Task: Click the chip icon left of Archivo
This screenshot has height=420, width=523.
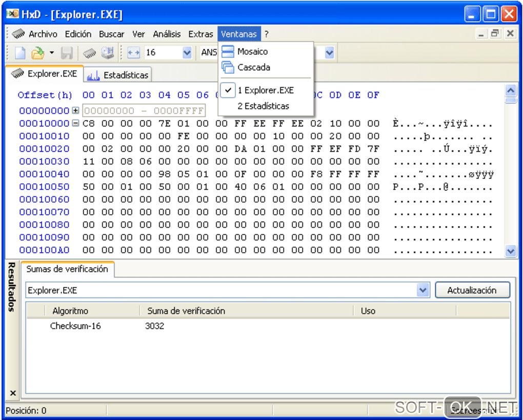Action: point(18,34)
